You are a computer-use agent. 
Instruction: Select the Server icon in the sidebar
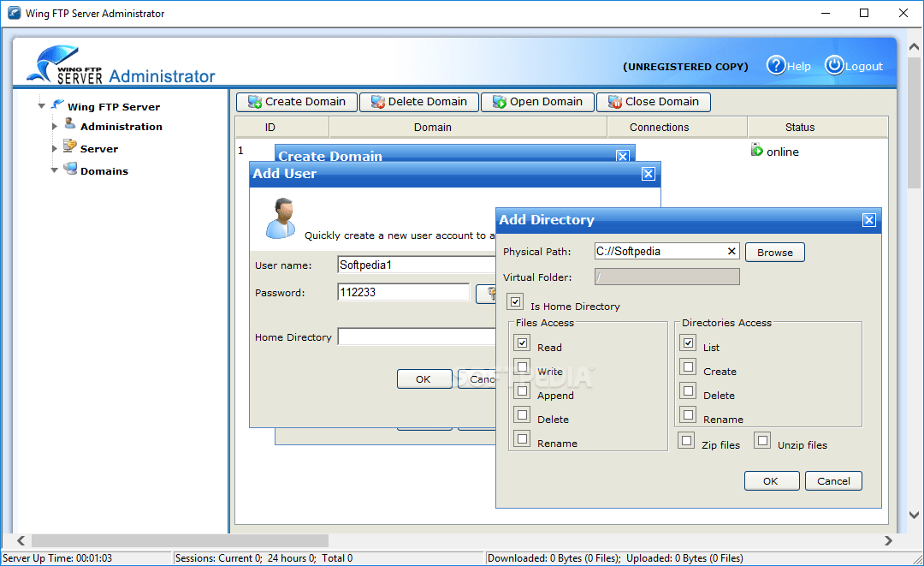68,147
